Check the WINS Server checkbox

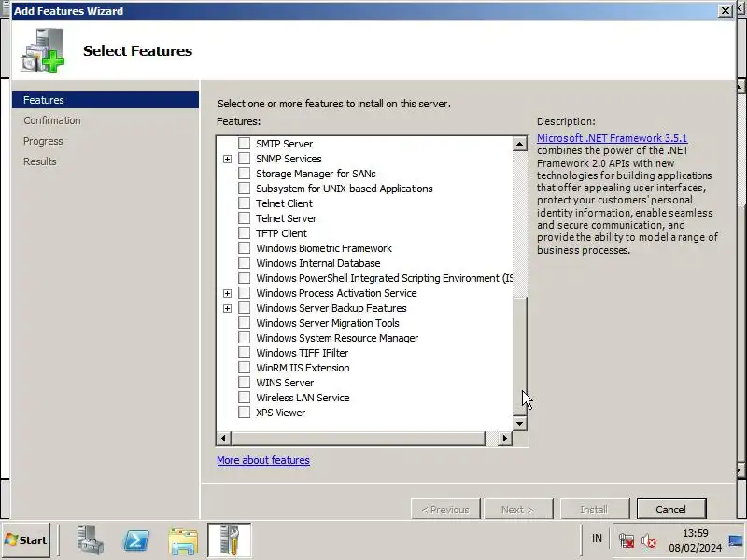(244, 383)
